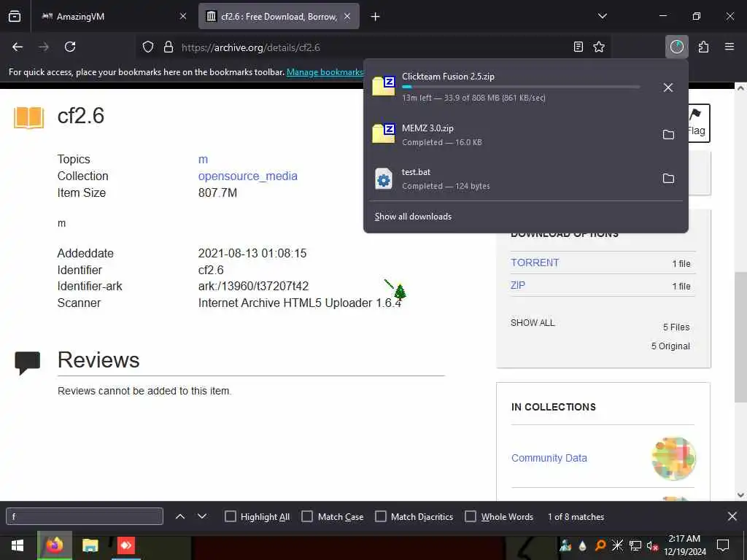The image size is (747, 560).
Task: Open the list all tabs dropdown
Action: coord(602,16)
